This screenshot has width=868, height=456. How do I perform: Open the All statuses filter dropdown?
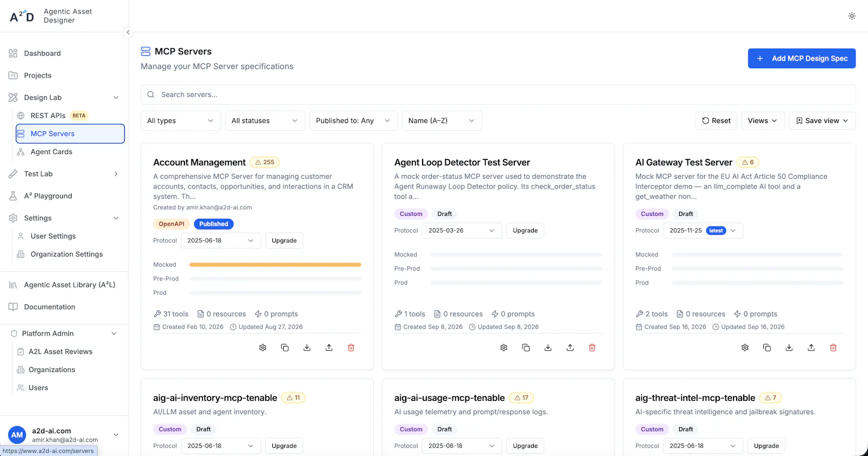point(265,121)
